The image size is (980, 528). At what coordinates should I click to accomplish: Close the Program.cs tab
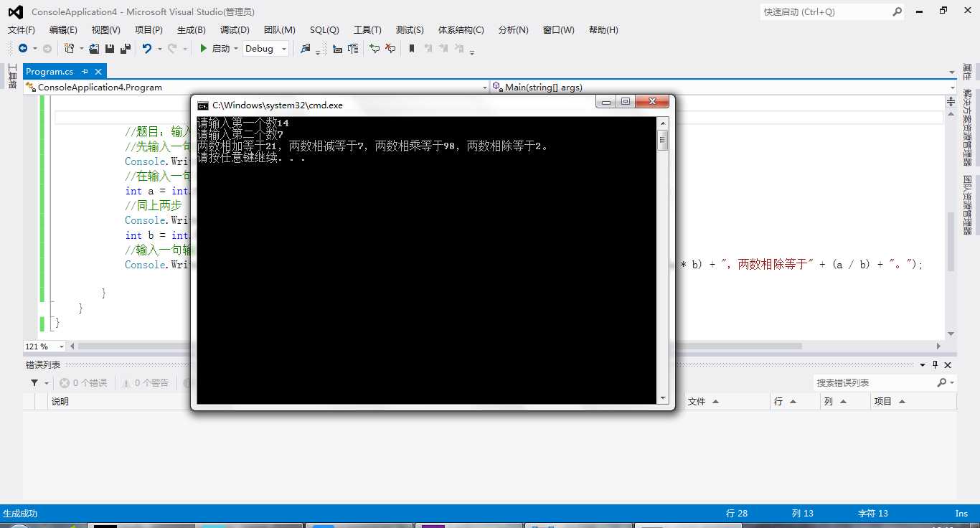tap(98, 72)
